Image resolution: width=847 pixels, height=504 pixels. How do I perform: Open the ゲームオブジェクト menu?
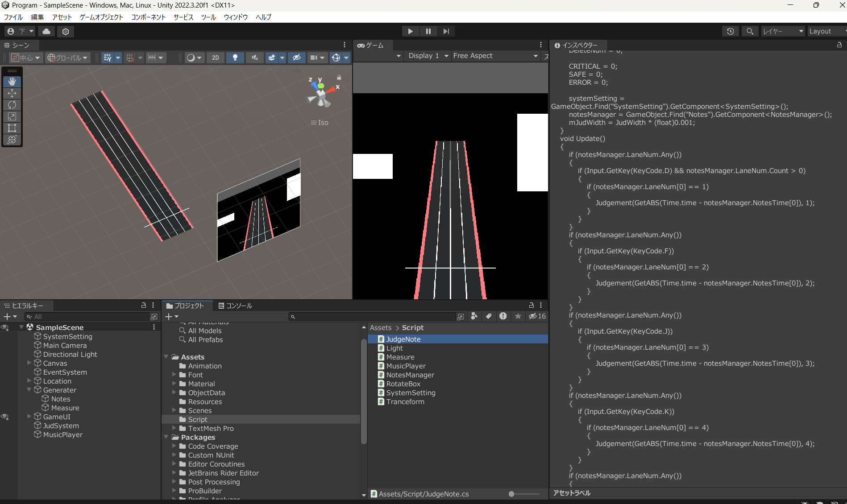point(101,17)
